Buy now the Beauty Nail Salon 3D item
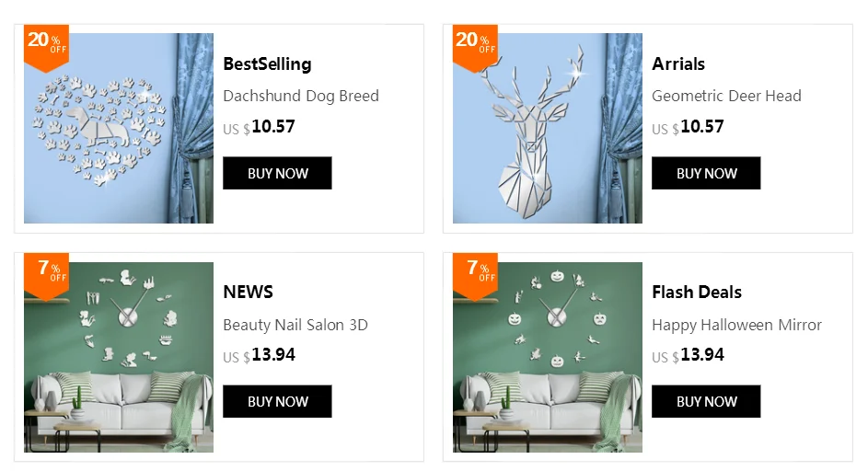 277,401
